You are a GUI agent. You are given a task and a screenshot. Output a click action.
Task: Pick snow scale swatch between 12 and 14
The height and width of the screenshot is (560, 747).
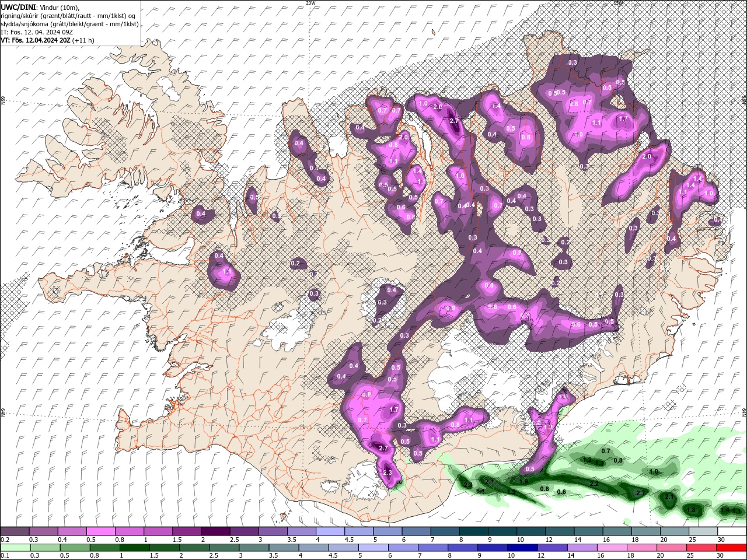558,531
